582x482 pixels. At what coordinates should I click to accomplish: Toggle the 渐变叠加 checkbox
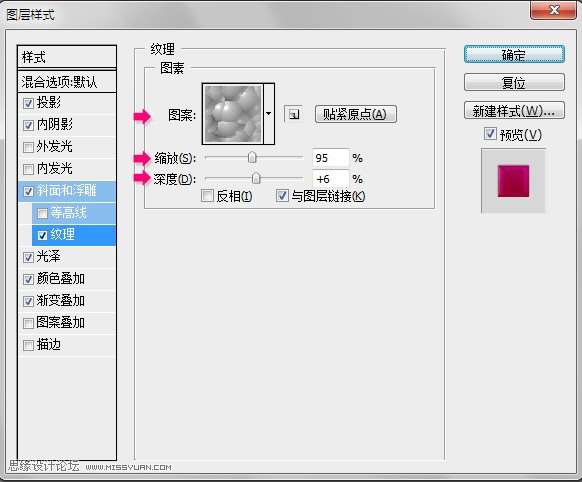(x=28, y=301)
